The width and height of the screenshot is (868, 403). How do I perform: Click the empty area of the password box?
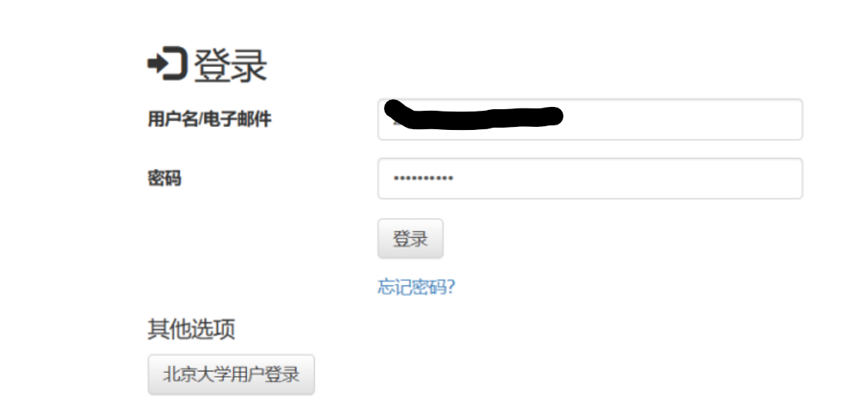click(x=629, y=178)
